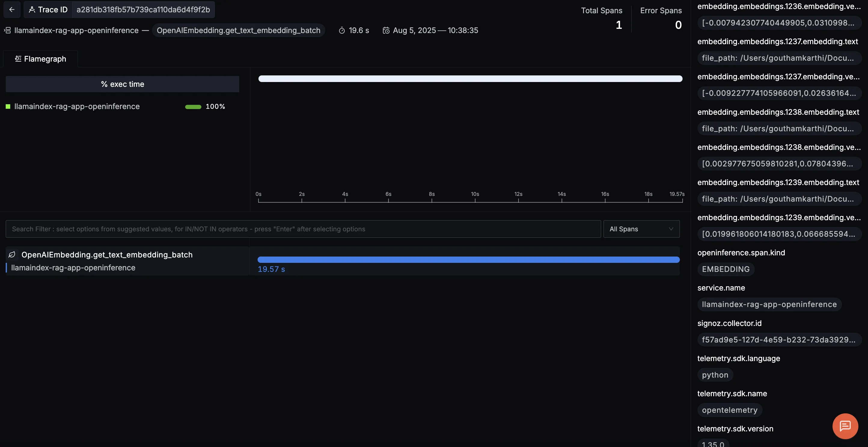Select the blue 19.57 s span bar
The height and width of the screenshot is (447, 868).
coord(469,260)
